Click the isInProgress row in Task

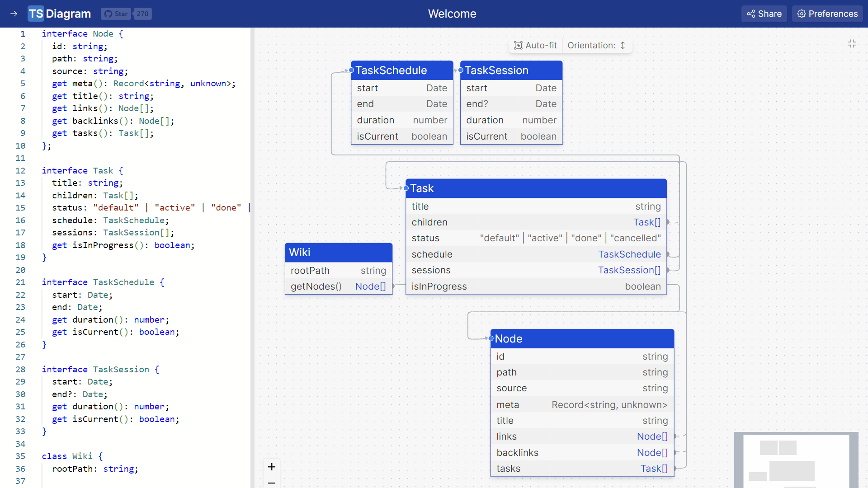536,286
